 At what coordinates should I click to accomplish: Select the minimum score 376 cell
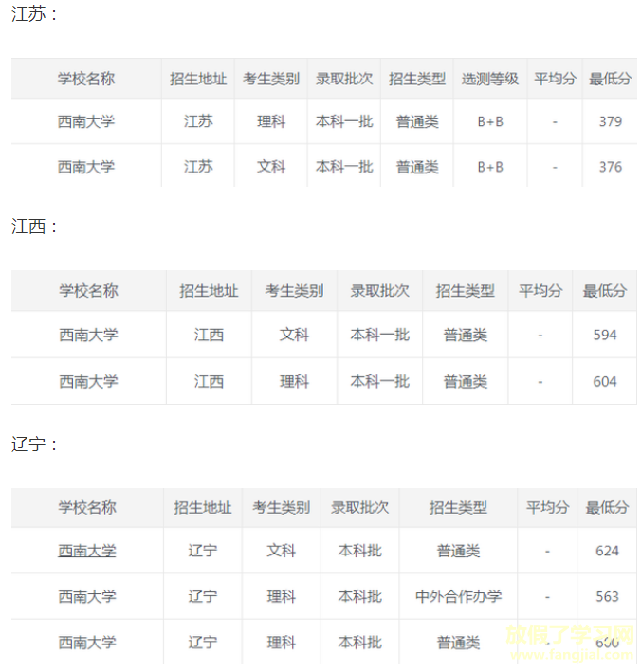[610, 167]
